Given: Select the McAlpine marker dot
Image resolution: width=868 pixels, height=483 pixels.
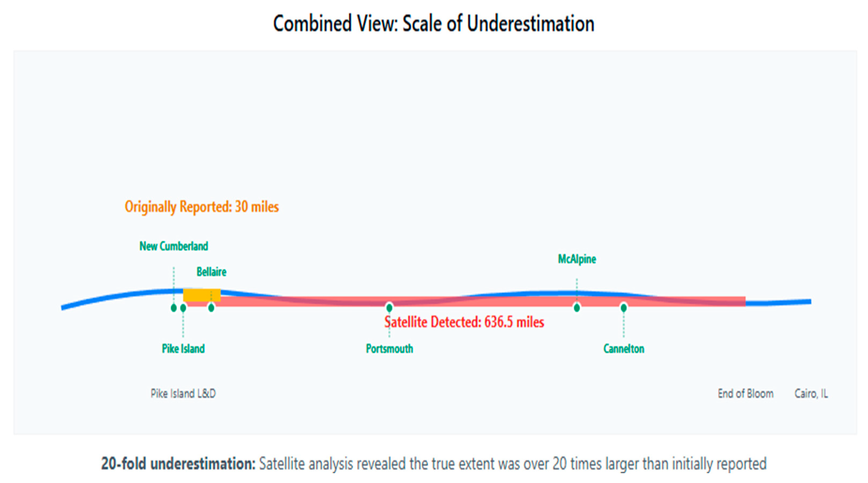Looking at the screenshot, I should [577, 308].
